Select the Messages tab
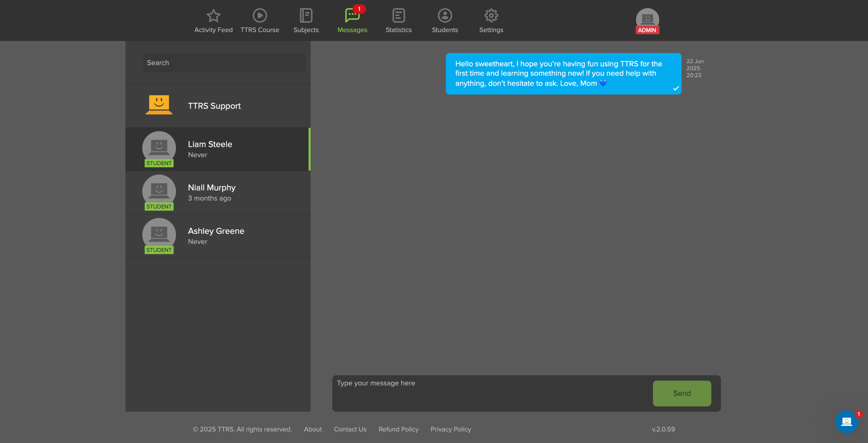The image size is (868, 443). [x=352, y=20]
